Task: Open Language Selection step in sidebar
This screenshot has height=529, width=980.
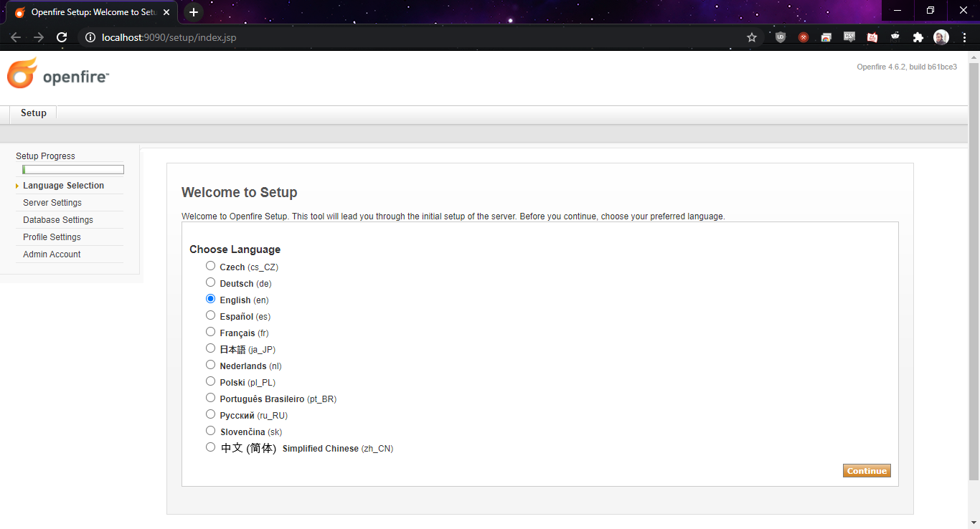Action: point(63,186)
